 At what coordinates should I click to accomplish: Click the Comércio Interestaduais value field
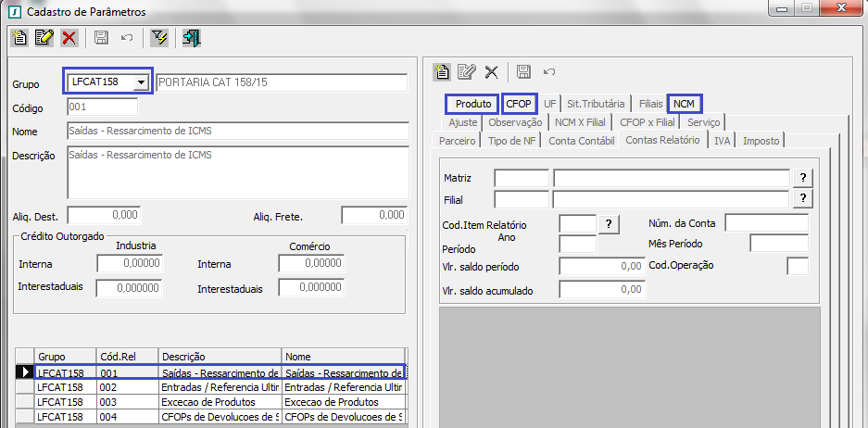tap(311, 288)
